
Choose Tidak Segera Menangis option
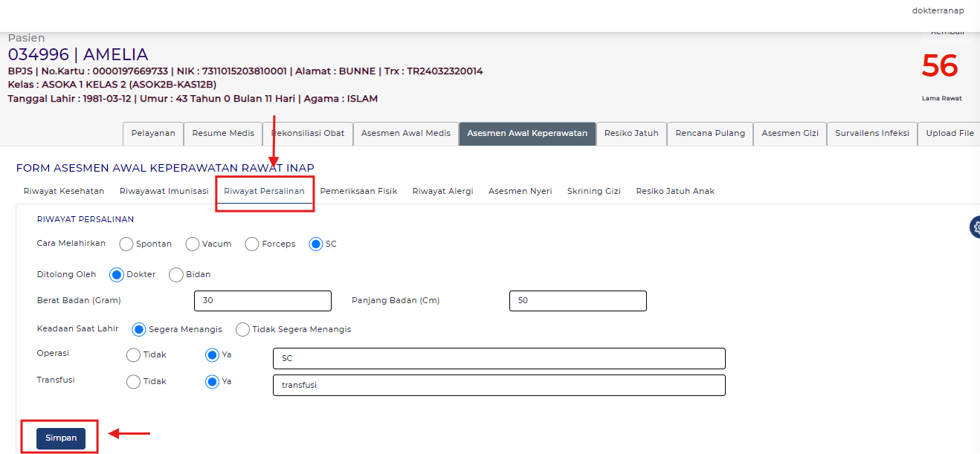[242, 329]
